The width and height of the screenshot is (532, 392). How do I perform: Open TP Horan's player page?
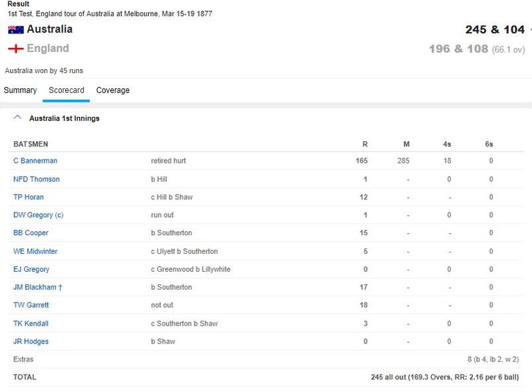tap(29, 197)
